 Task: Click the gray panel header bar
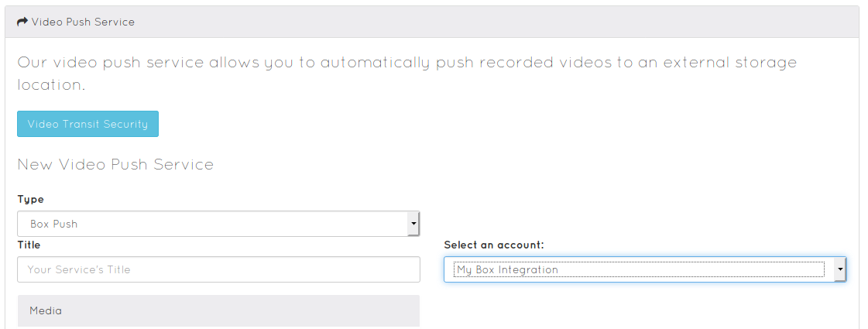click(x=432, y=22)
